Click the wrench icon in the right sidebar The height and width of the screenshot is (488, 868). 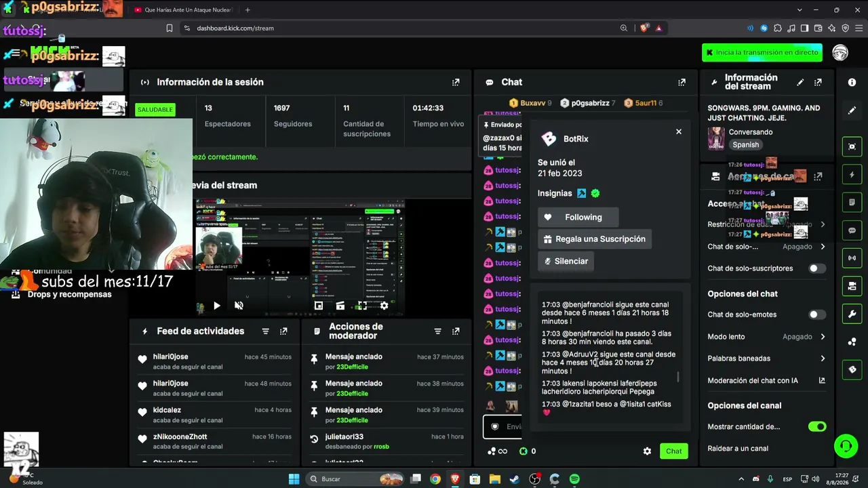(x=852, y=314)
